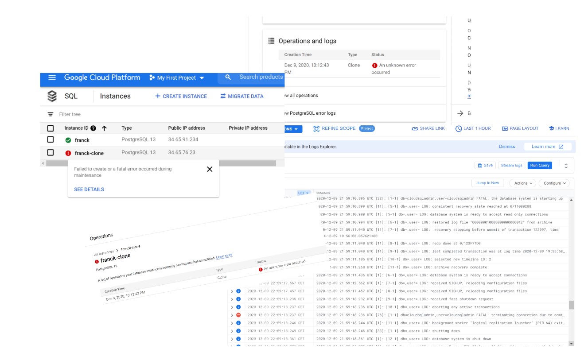Click the logs scrollbar down arrow
This screenshot has width=588, height=364.
[x=571, y=343]
